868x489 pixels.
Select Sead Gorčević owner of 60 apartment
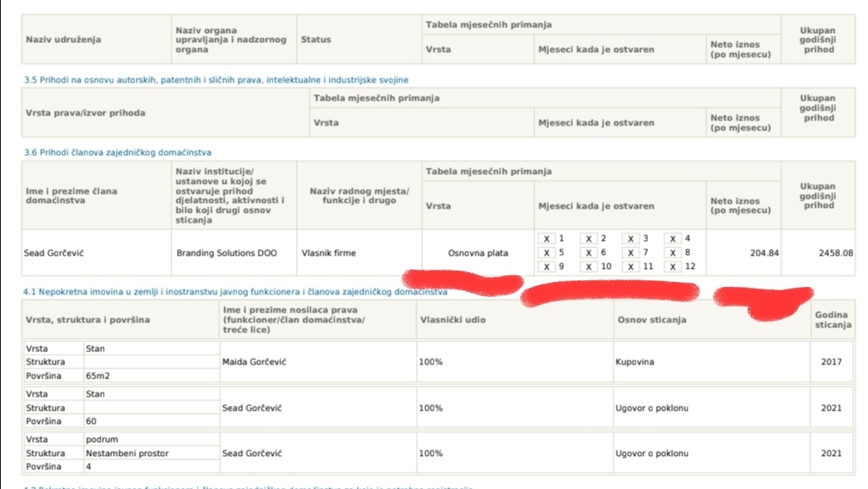(252, 407)
